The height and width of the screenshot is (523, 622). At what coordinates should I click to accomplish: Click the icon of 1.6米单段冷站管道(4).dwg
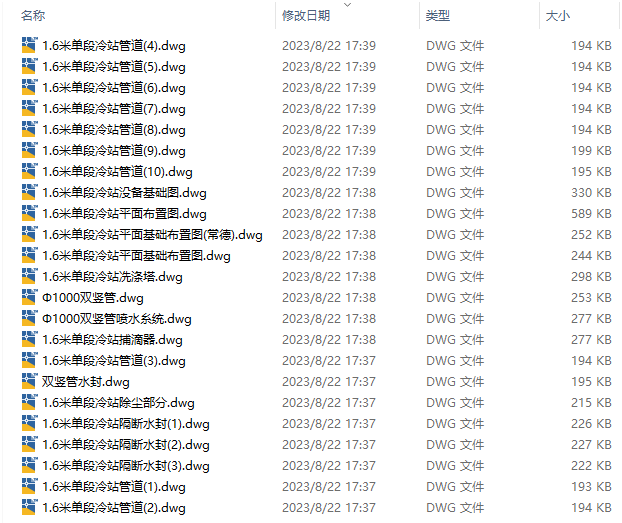point(29,45)
